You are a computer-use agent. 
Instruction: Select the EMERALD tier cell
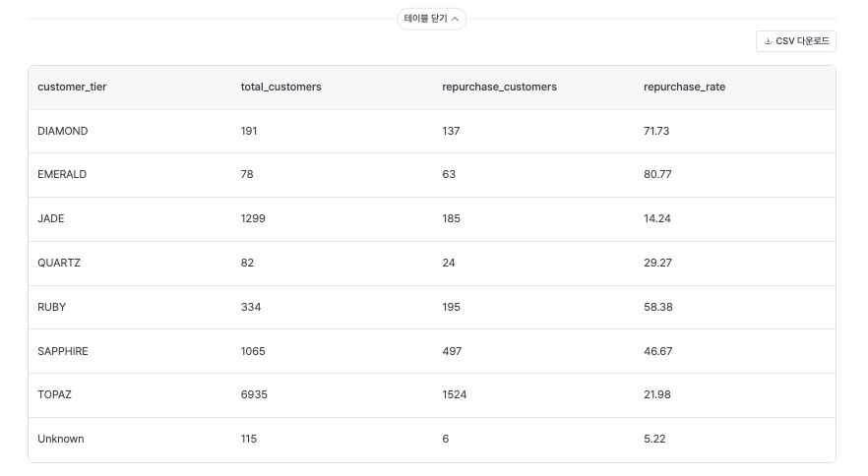(62, 175)
